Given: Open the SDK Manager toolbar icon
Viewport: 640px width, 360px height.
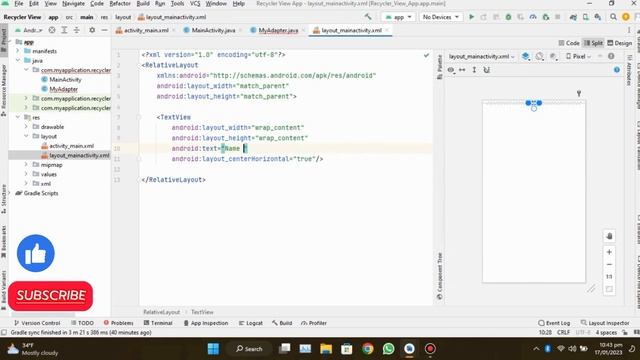Looking at the screenshot, I should (598, 17).
